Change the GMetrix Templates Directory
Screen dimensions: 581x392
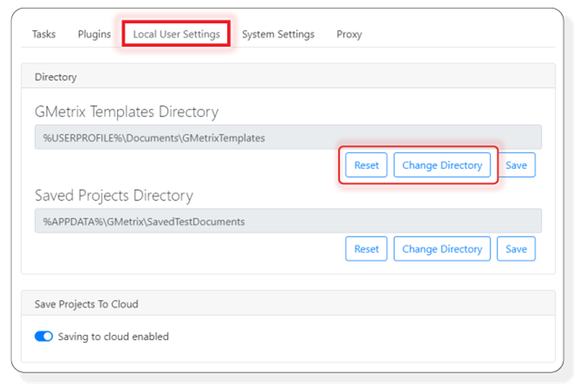point(442,165)
